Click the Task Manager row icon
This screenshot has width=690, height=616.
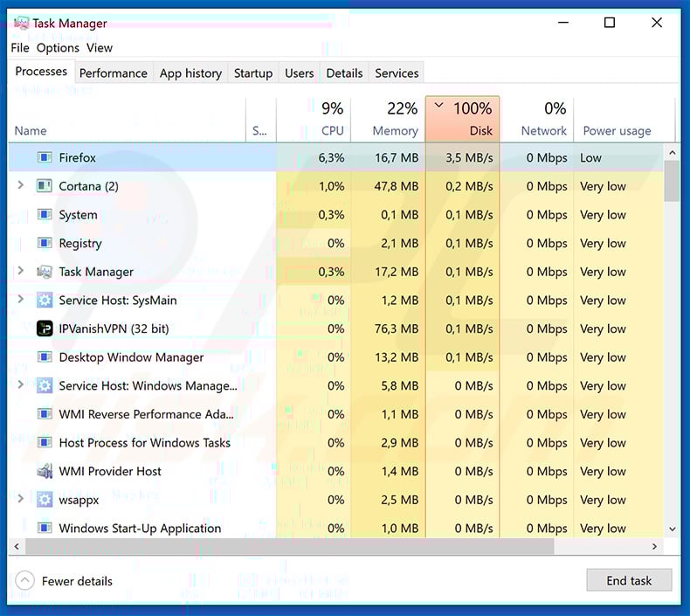[x=45, y=272]
